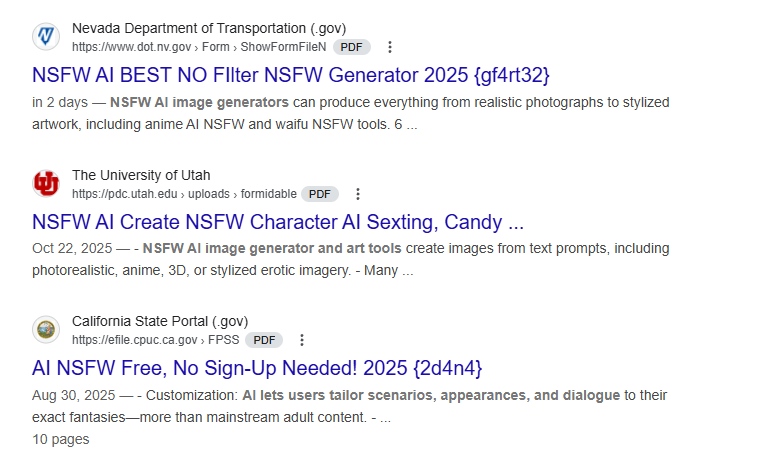Viewport: 765px width, 458px height.
Task: Click the "Nevada Department of Transportation (.gov)" site name
Action: coord(209,28)
